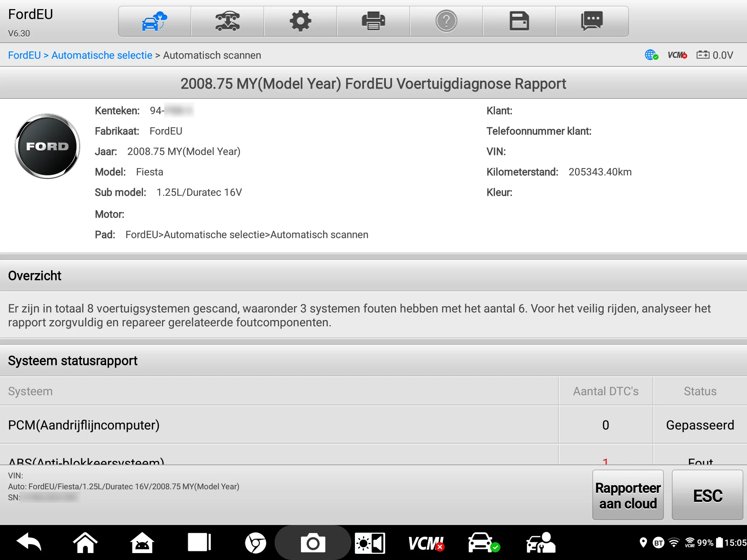Click the ESC button

coord(708,495)
